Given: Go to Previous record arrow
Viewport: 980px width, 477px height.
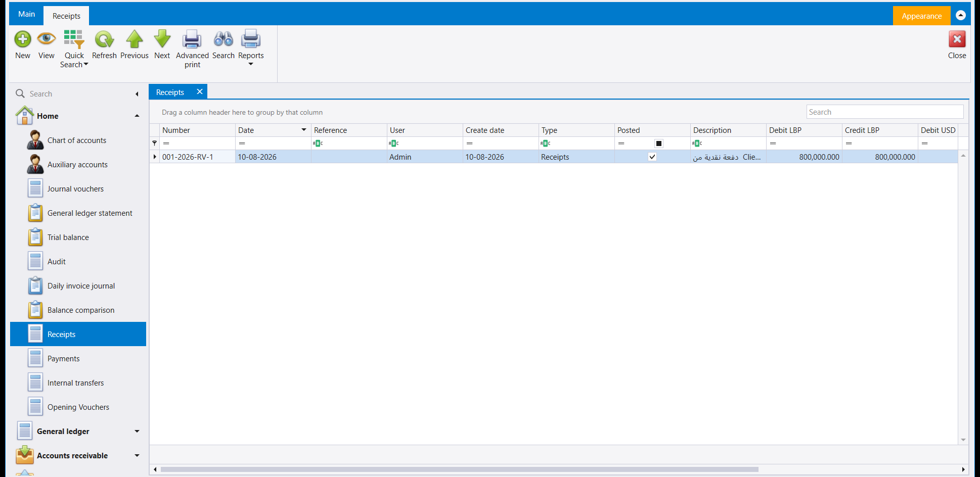Looking at the screenshot, I should click(135, 39).
